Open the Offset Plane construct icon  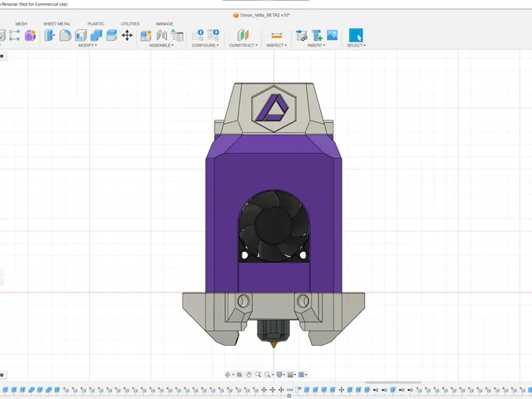(x=243, y=35)
